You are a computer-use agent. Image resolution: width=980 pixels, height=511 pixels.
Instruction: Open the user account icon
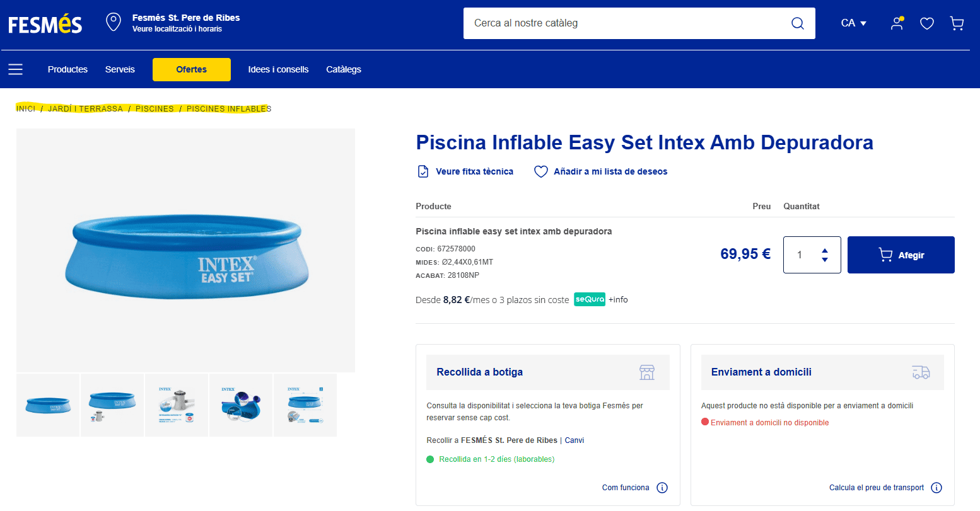point(896,23)
